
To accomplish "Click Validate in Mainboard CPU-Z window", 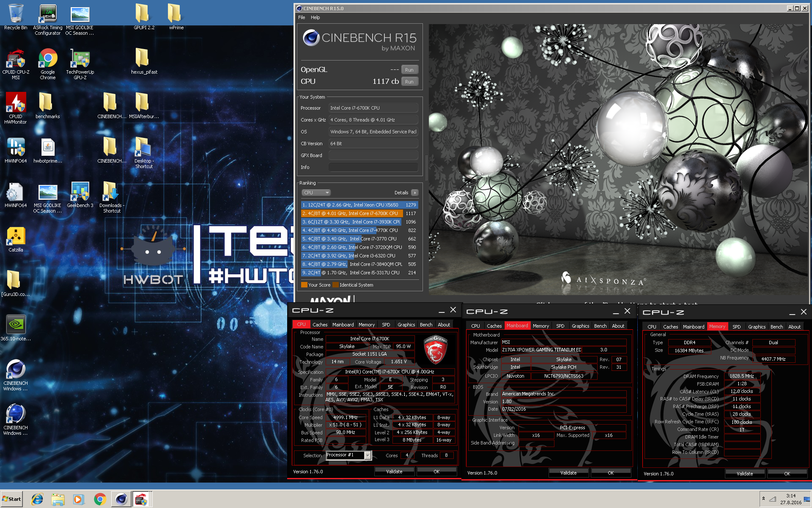I will coord(568,473).
